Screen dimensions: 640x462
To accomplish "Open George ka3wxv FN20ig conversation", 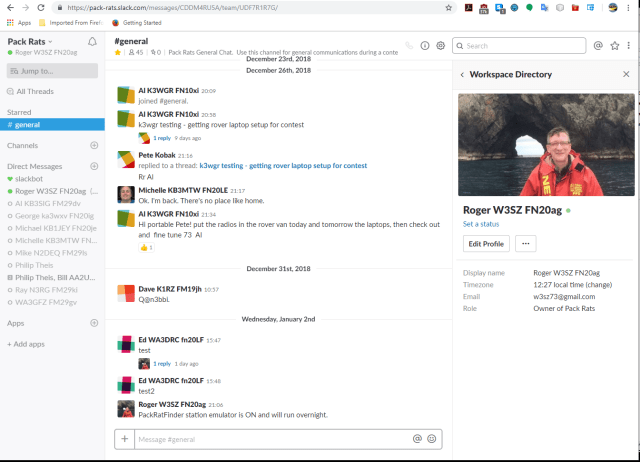I will tap(51, 216).
